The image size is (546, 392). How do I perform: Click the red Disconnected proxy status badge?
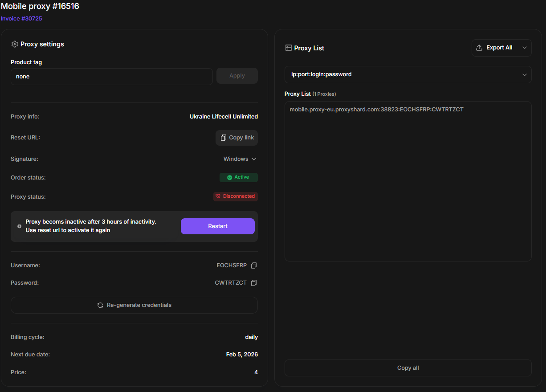[x=235, y=196]
